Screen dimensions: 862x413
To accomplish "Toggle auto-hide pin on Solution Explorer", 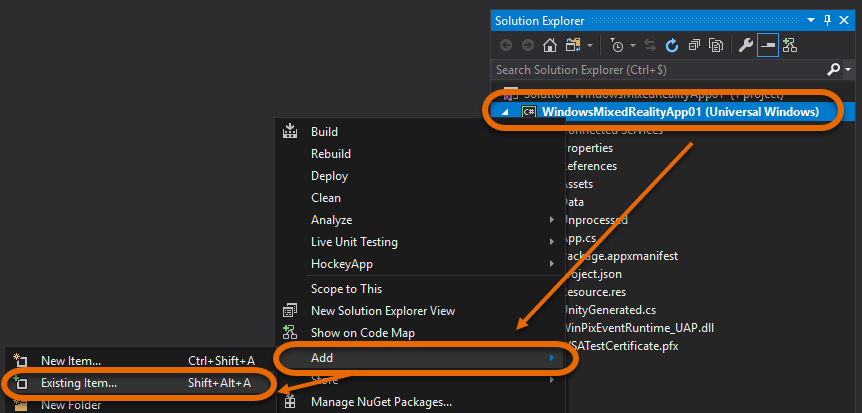I will coord(827,20).
